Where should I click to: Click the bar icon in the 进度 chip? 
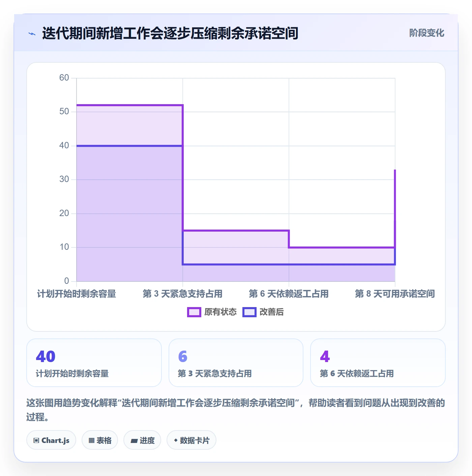(x=134, y=441)
